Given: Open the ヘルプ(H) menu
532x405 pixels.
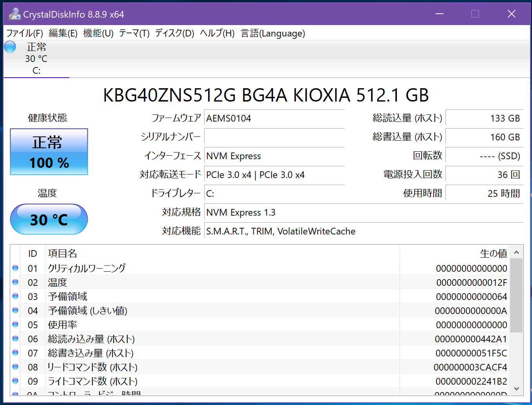Looking at the screenshot, I should [x=217, y=33].
